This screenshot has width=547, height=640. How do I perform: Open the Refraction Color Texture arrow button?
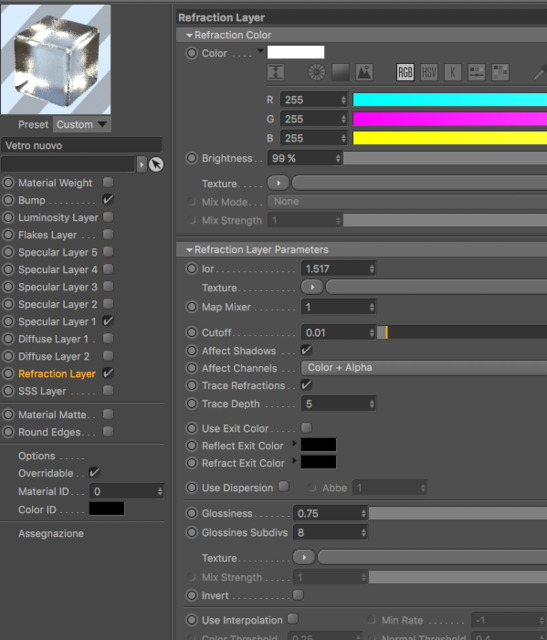click(x=278, y=183)
